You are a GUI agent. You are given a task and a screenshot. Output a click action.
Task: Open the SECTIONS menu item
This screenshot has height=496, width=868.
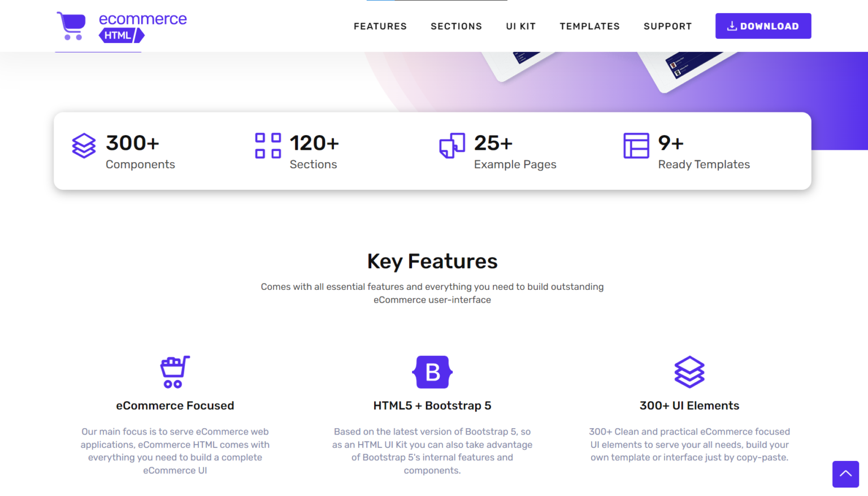[x=456, y=26]
